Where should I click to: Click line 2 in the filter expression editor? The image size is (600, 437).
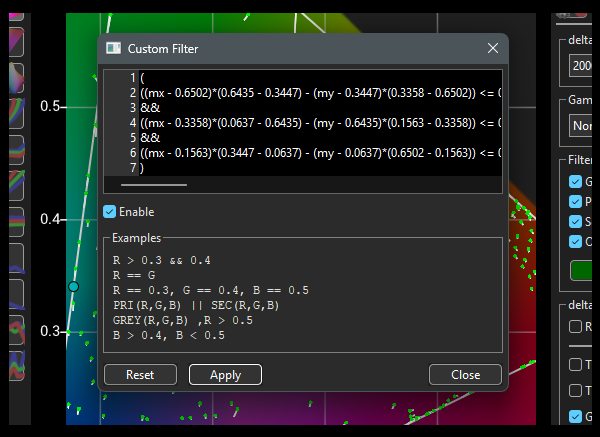[x=300, y=93]
